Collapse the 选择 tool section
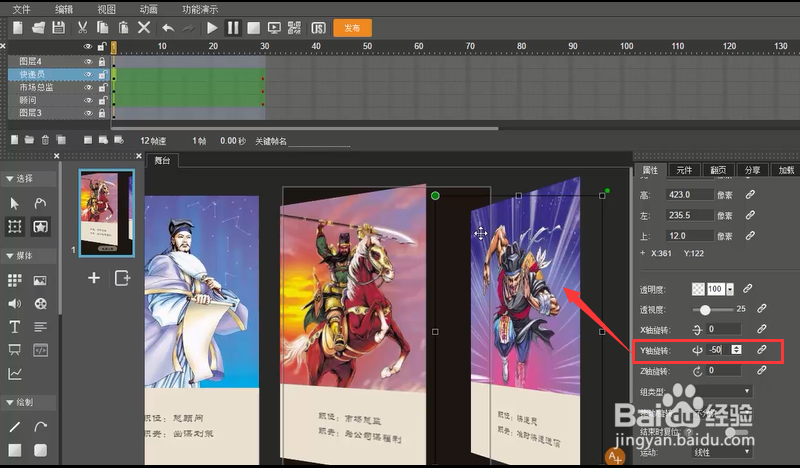The width and height of the screenshot is (800, 468). pos(9,179)
